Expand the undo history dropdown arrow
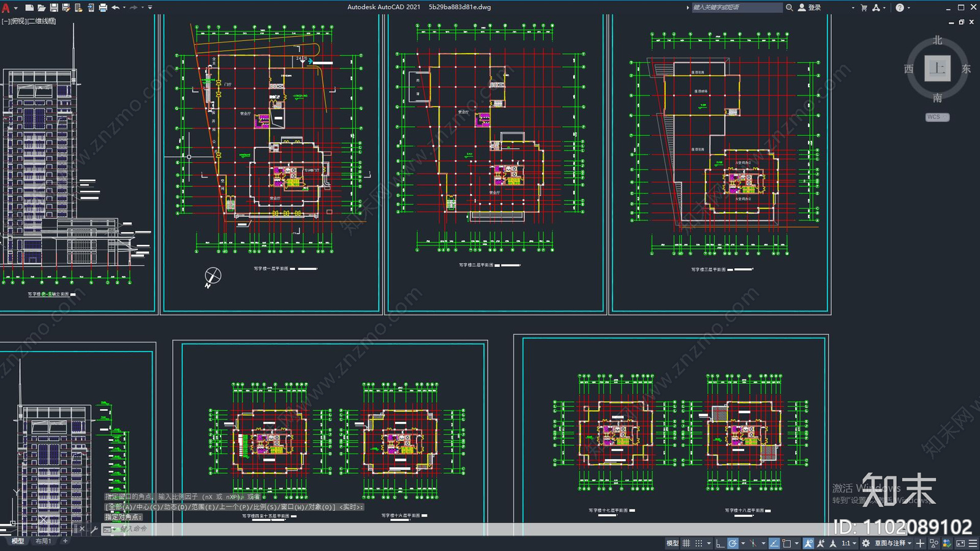Screen dimensions: 980x551 124,8
